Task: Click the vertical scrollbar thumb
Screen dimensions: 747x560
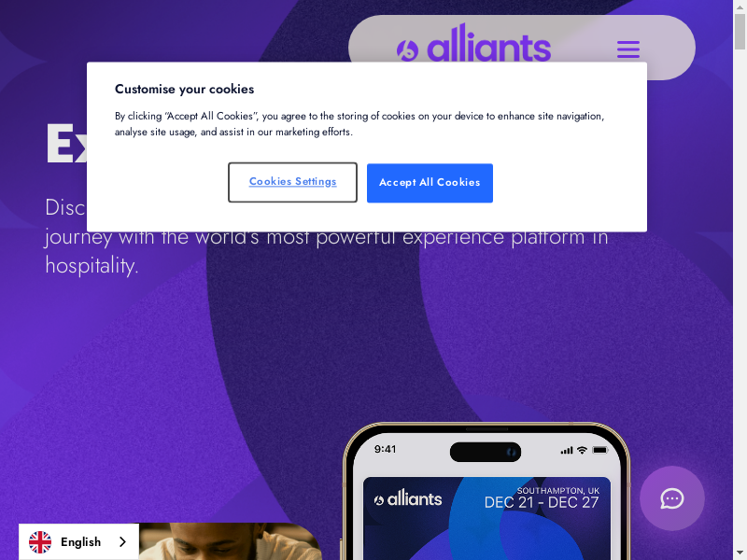Action: [x=740, y=32]
